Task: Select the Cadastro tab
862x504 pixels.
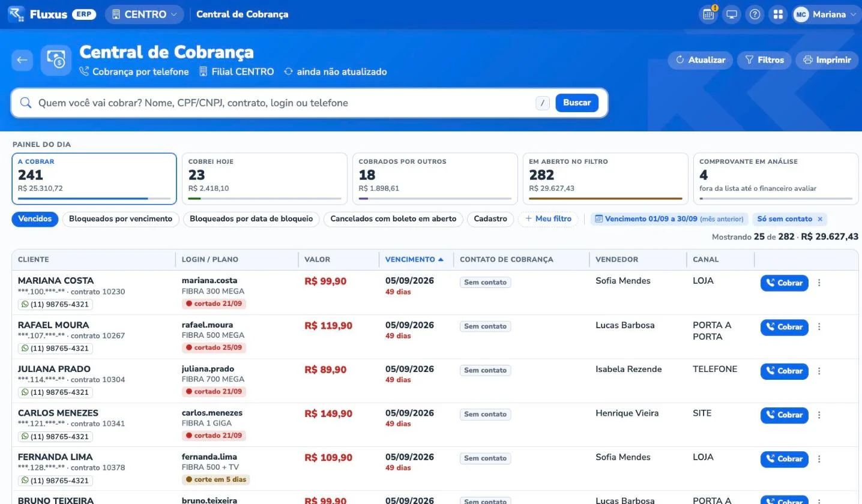Action: [490, 219]
